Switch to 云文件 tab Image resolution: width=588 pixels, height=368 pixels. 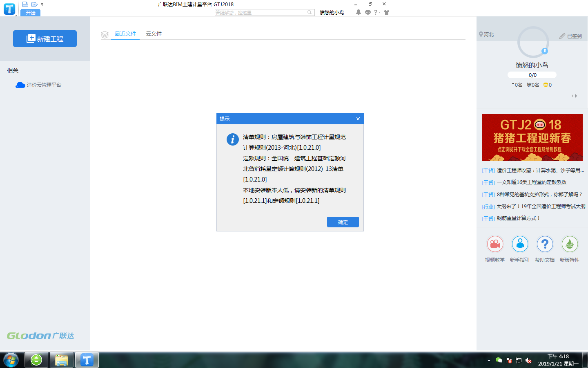pos(154,34)
